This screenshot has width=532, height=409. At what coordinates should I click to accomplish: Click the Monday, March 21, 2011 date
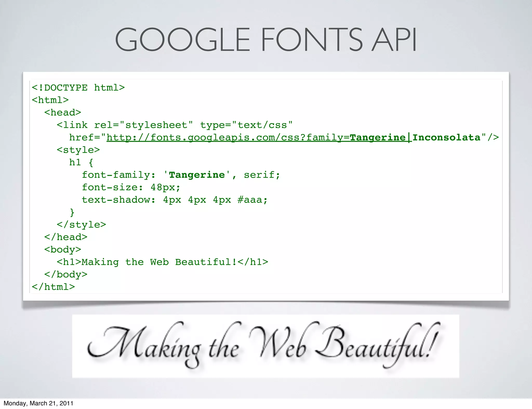pyautogui.click(x=38, y=403)
